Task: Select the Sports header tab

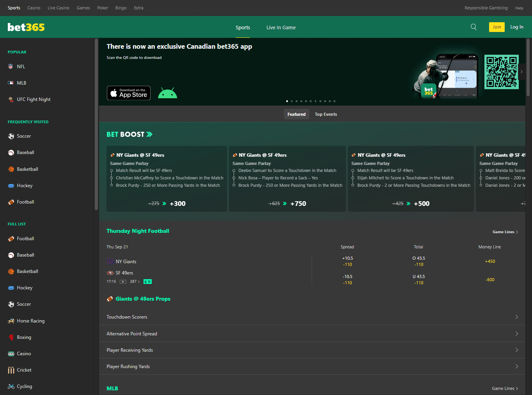Action: (243, 27)
